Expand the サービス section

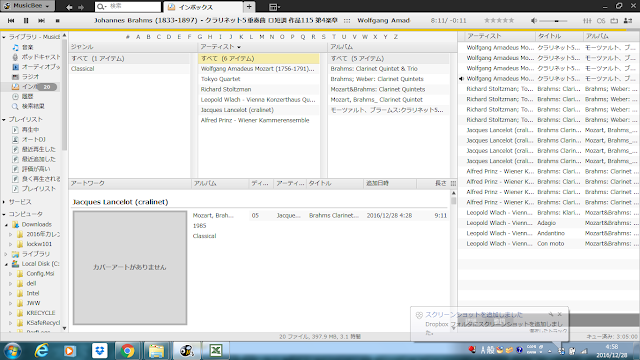(x=4, y=202)
